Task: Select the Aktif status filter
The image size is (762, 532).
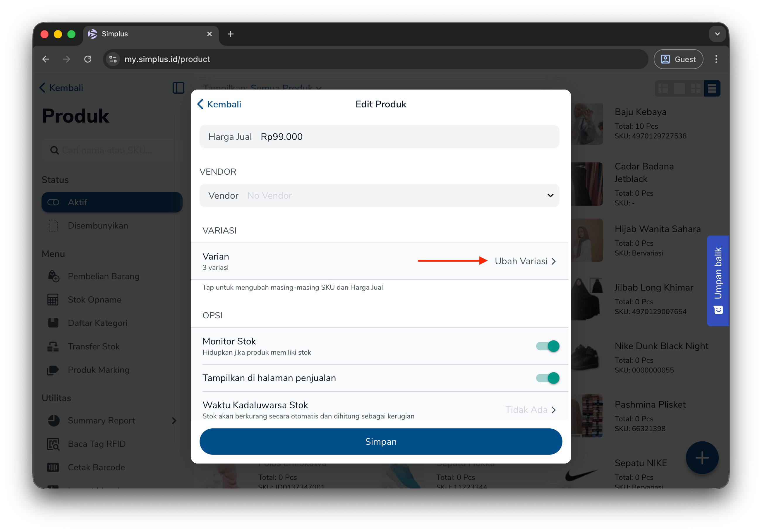Action: coord(112,202)
